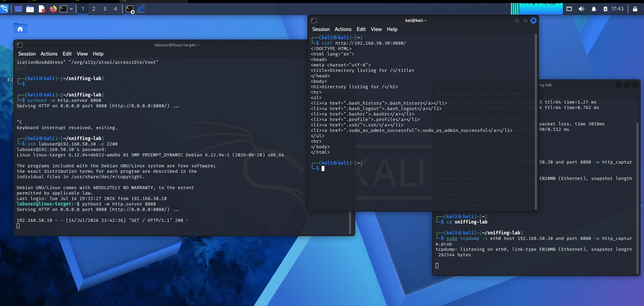Open View menu in kali@kali terminal
The image size is (644, 306).
[376, 29]
